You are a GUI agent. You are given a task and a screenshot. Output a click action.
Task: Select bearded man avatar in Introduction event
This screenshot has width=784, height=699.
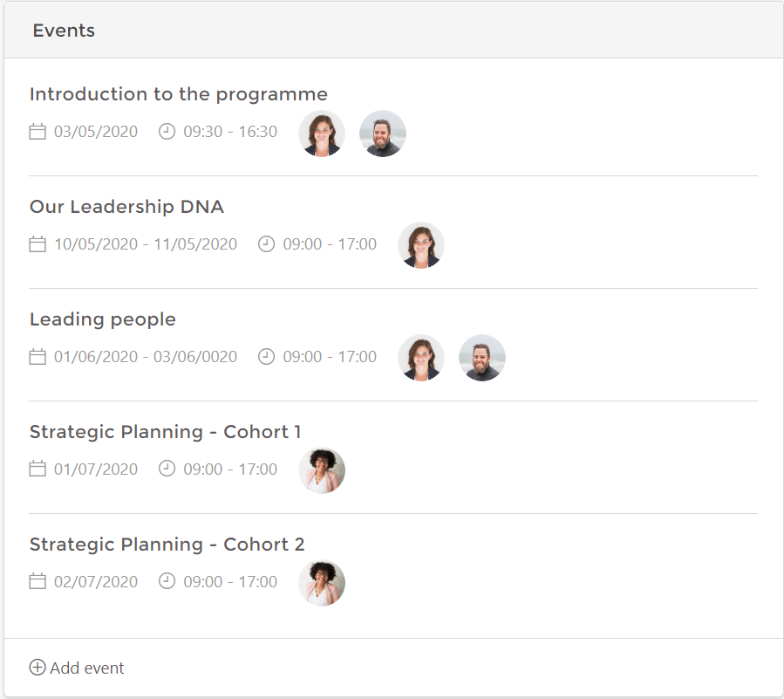(x=383, y=134)
